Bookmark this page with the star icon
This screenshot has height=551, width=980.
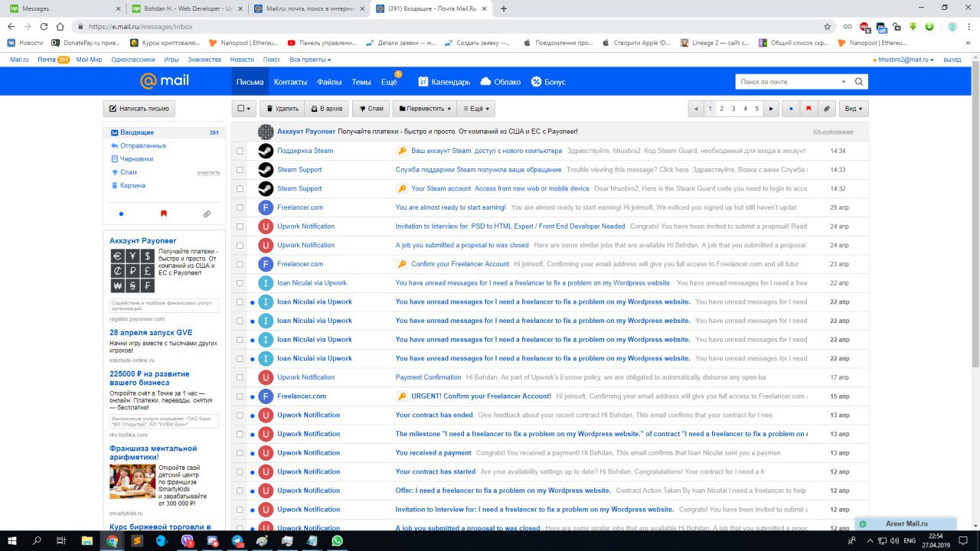[x=827, y=26]
